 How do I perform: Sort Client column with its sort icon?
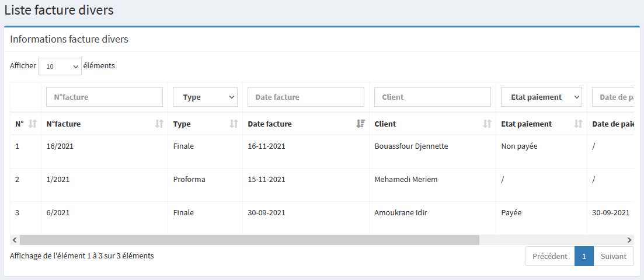tap(487, 124)
